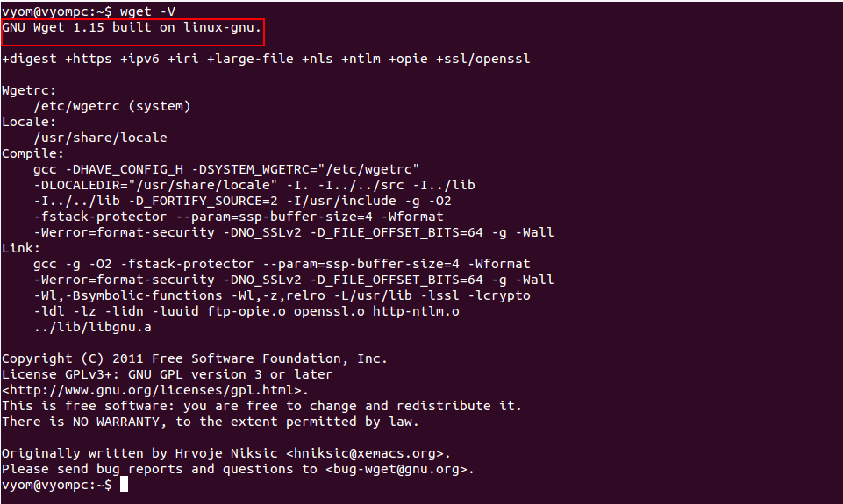Click the 'License GPLv3+' line
Viewport: 843px width, 504px height.
168,374
